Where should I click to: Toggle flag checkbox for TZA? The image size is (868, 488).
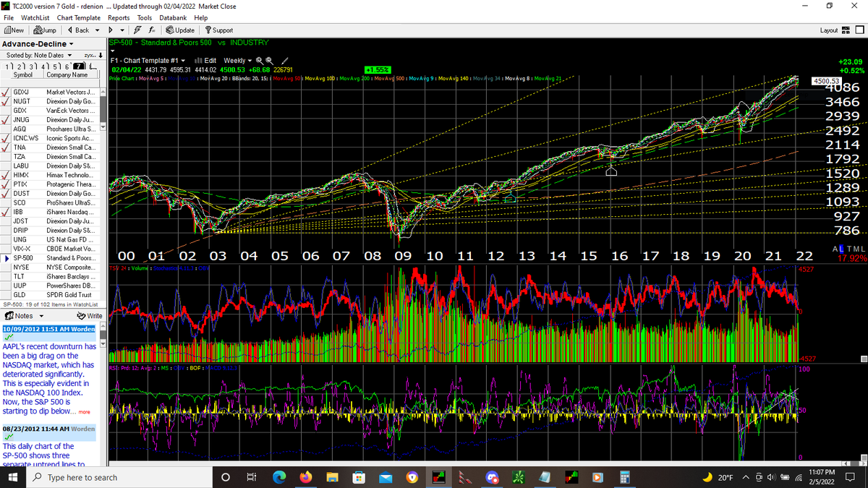(x=6, y=157)
